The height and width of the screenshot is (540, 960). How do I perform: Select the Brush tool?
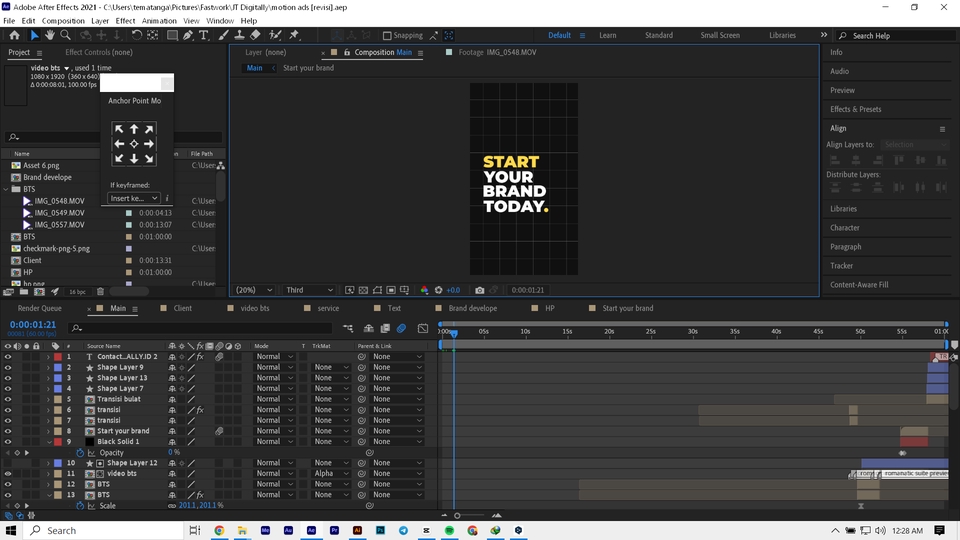pyautogui.click(x=223, y=36)
